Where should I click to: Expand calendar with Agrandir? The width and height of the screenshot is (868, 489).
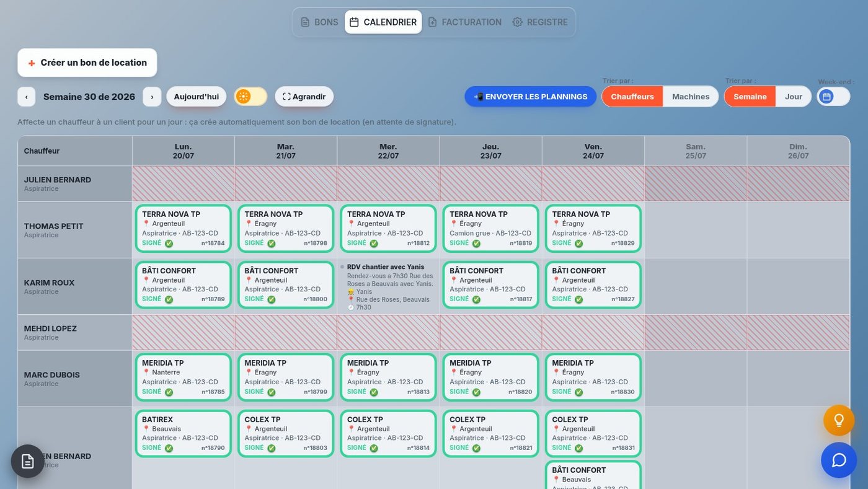click(x=304, y=97)
